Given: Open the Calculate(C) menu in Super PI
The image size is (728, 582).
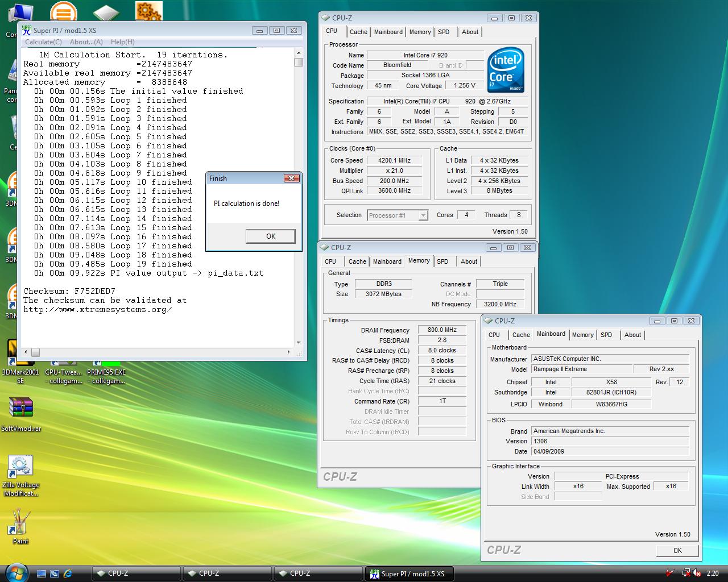Looking at the screenshot, I should 43,42.
